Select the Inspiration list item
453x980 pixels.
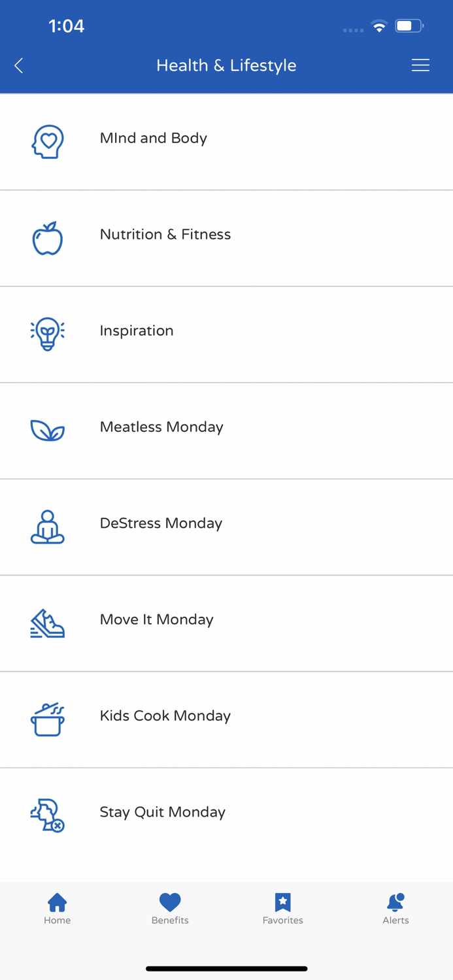(x=137, y=331)
